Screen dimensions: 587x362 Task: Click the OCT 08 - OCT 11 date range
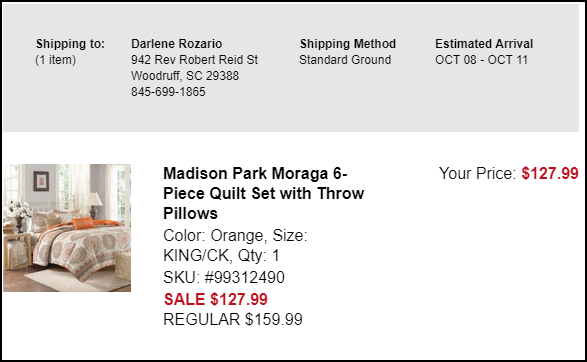pyautogui.click(x=481, y=60)
